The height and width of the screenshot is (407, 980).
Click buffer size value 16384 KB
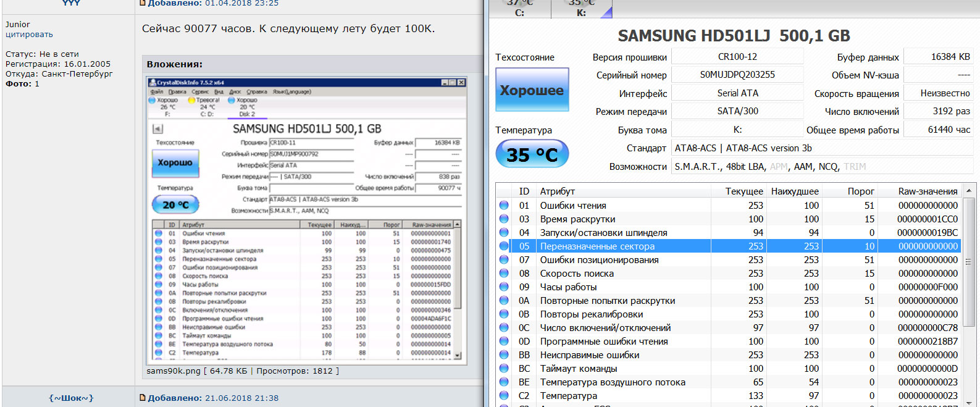click(x=939, y=57)
